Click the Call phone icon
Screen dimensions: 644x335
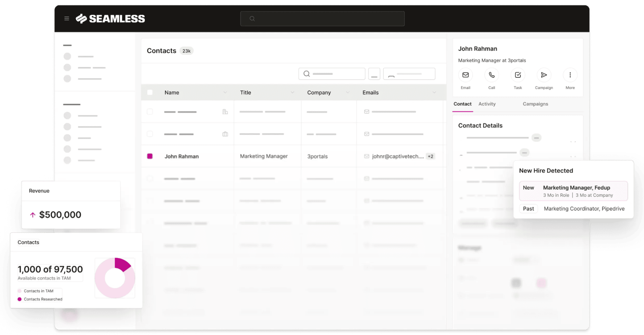tap(492, 75)
